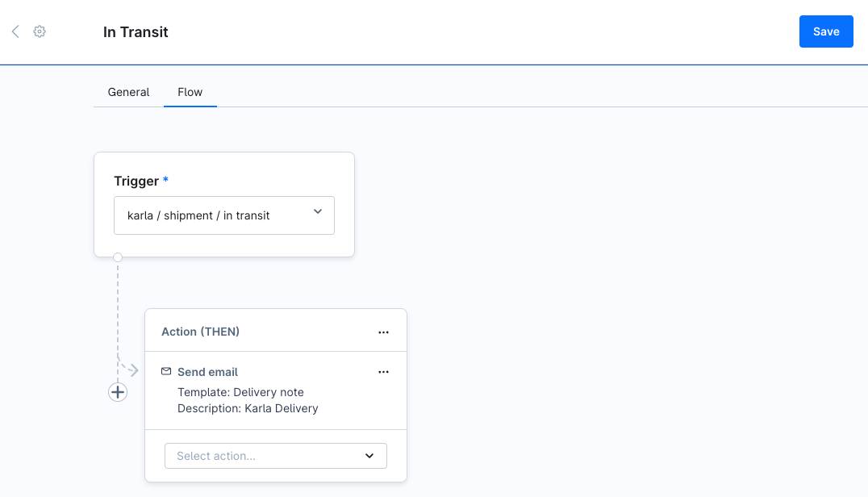The image size is (868, 497).
Task: Click the plus icon on the connector line
Action: [x=118, y=391]
